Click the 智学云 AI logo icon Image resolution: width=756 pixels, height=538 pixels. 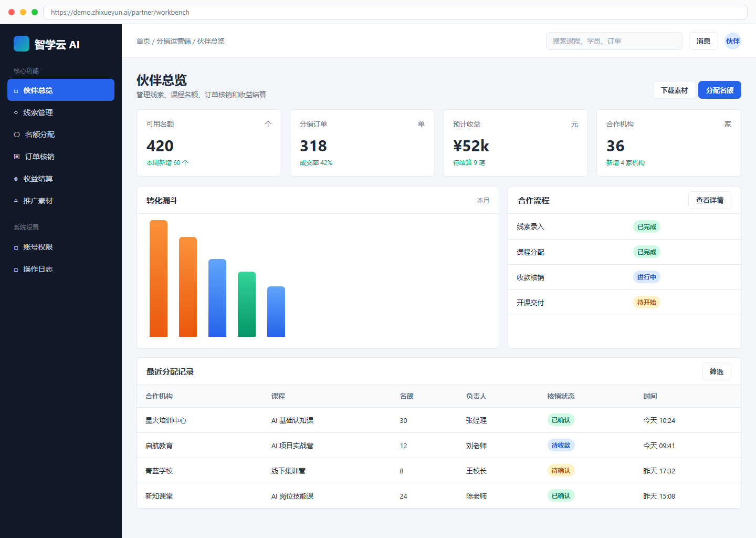22,44
